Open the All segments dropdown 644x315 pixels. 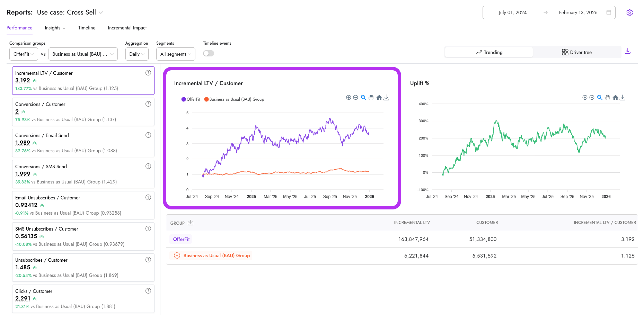[175, 54]
